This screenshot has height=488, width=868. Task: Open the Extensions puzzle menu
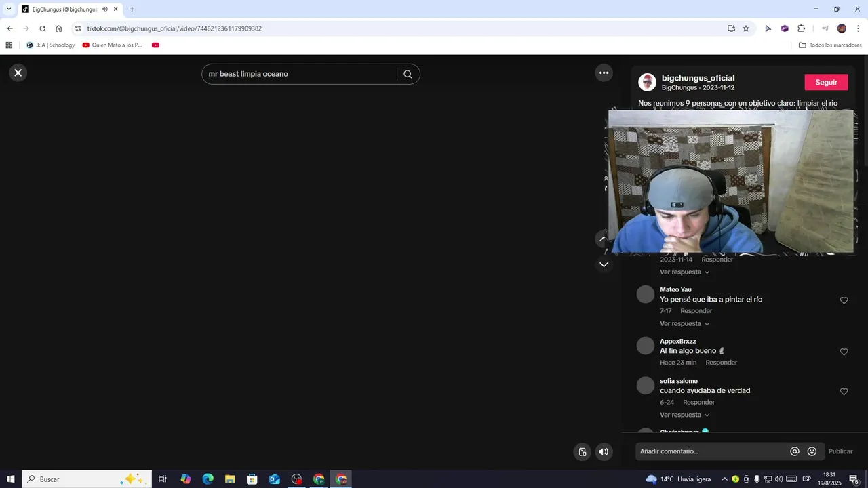pyautogui.click(x=801, y=28)
